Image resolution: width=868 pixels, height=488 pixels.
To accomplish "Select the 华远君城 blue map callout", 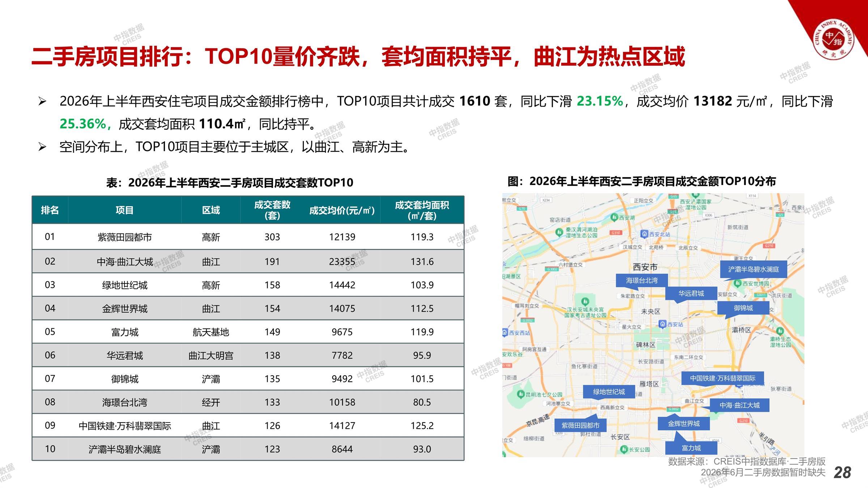I will (x=691, y=294).
